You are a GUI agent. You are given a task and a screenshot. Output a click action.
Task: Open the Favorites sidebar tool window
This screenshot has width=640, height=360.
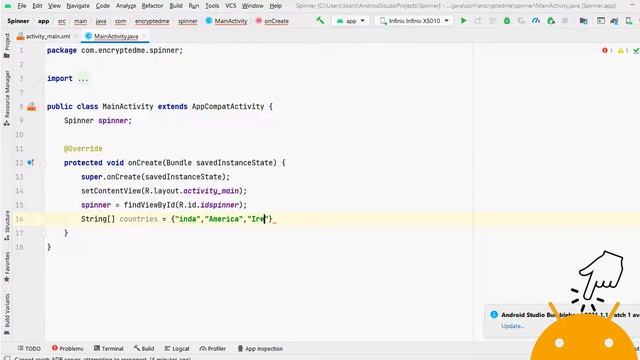pos(7,267)
